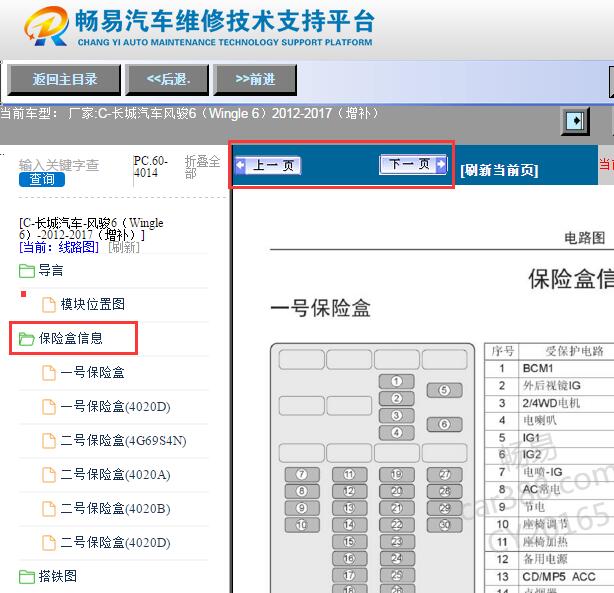Click the document icon beside 二号保险盒(4020A)
Screen dimensions: 614x593
pyautogui.click(x=49, y=475)
